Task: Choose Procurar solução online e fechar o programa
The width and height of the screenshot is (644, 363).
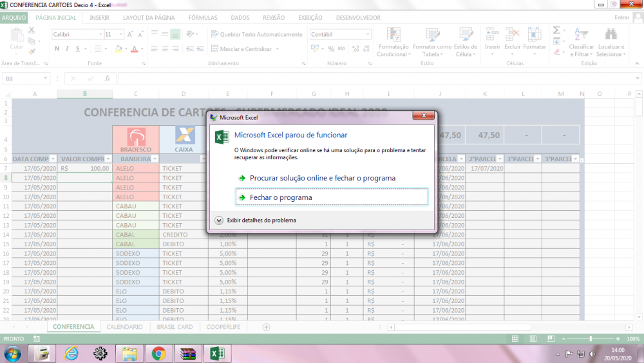Action: (x=322, y=178)
